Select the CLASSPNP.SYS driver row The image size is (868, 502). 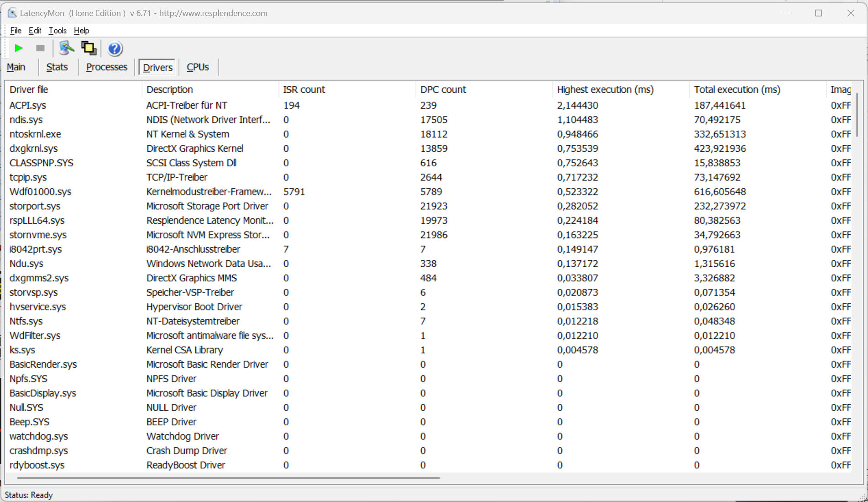pos(428,163)
